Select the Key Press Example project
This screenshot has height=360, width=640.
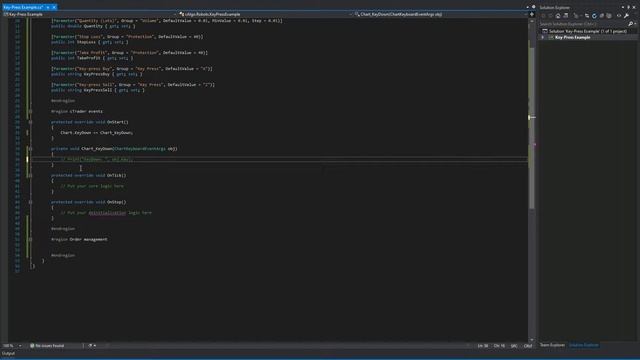coord(572,37)
